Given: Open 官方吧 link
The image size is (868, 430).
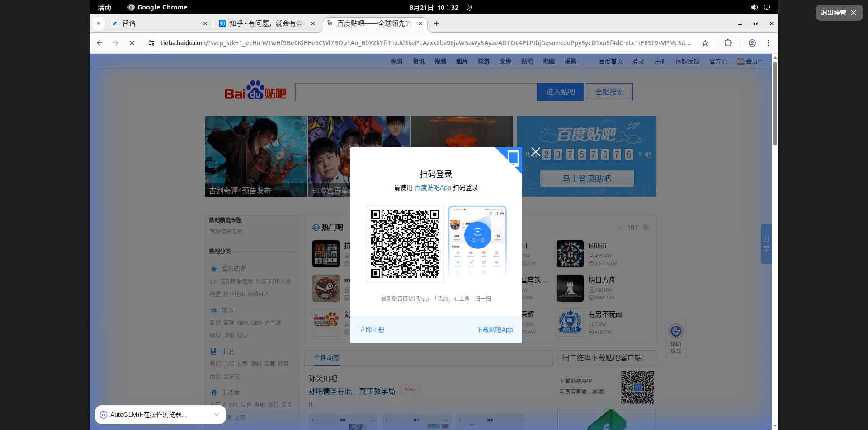Looking at the screenshot, I should [x=718, y=61].
